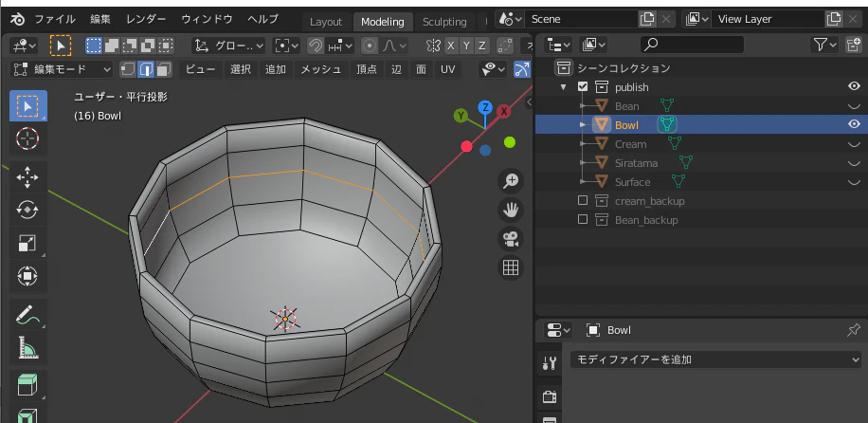This screenshot has height=423, width=868.
Task: Enable vertex select mode
Action: [128, 69]
